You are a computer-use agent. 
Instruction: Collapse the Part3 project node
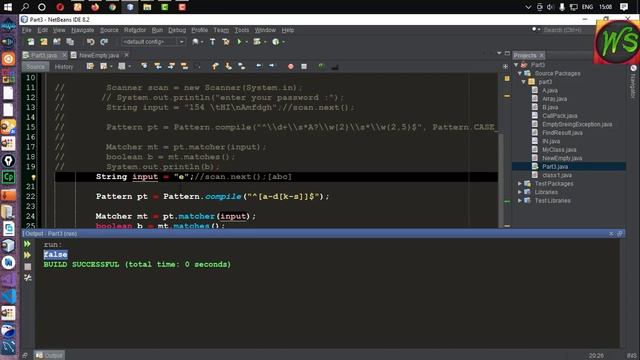(x=516, y=65)
